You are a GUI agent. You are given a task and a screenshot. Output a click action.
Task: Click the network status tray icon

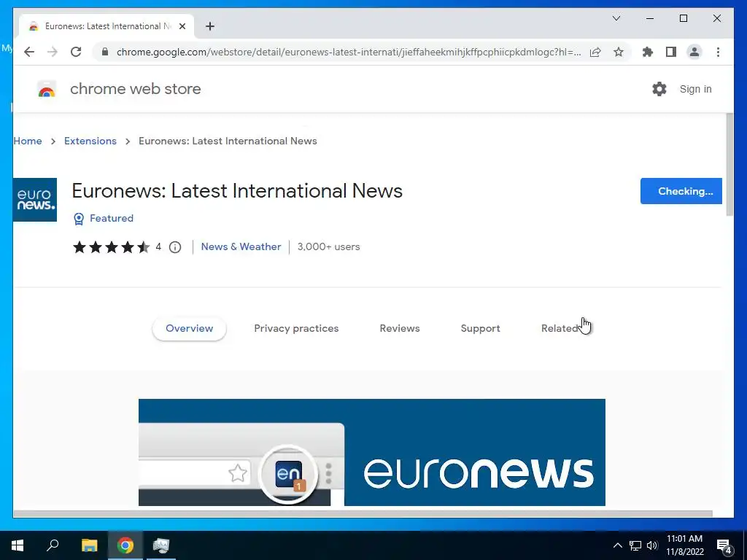pyautogui.click(x=635, y=545)
